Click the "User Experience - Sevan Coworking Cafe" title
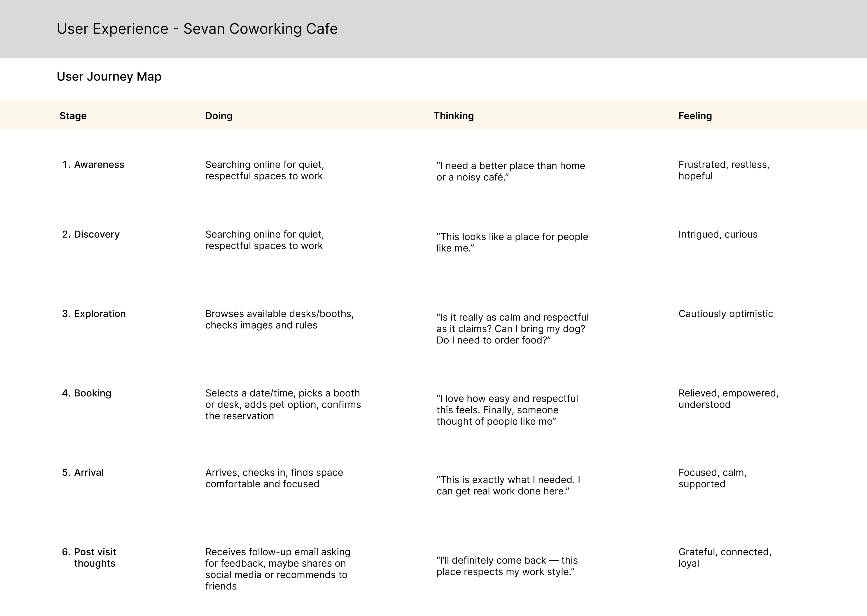This screenshot has height=616, width=867. (x=197, y=29)
